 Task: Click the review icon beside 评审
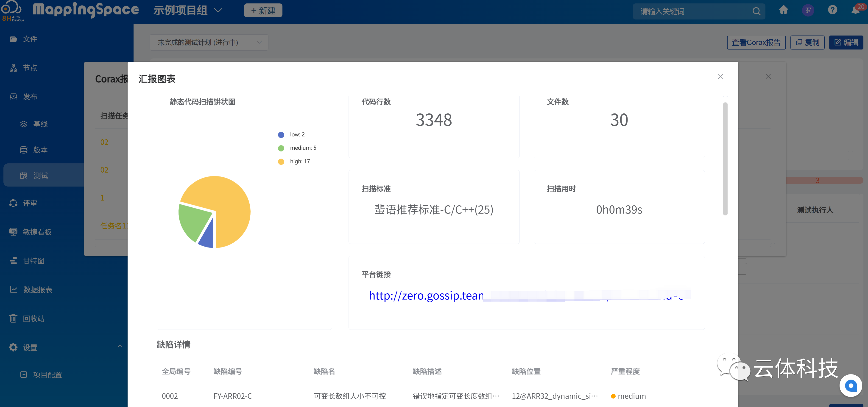click(x=13, y=203)
